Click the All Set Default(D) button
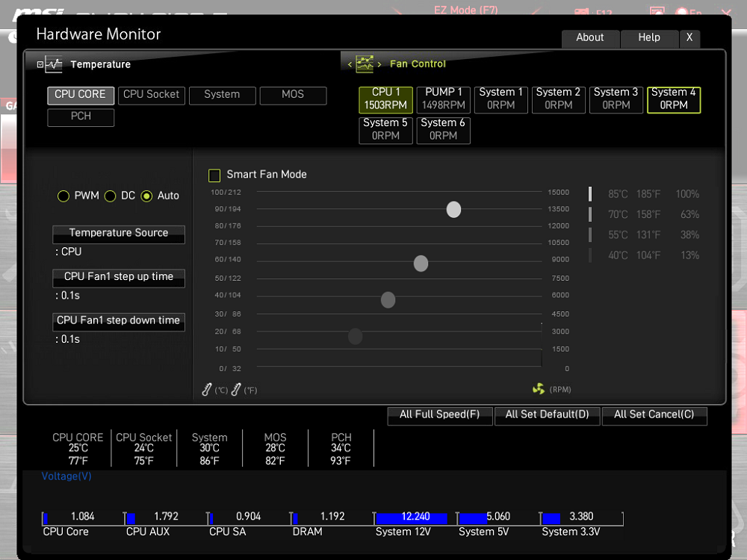747x560 pixels. point(547,415)
